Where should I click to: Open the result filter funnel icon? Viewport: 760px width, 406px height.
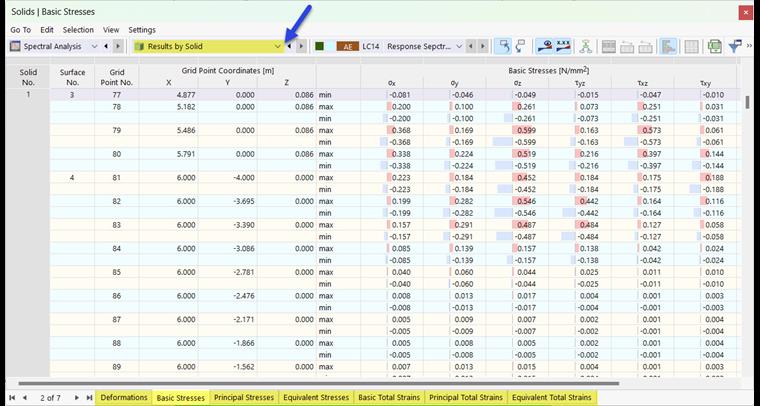735,47
